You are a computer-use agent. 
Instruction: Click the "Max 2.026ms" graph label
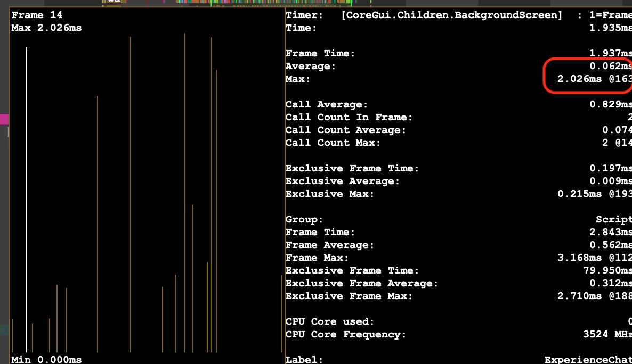point(46,28)
